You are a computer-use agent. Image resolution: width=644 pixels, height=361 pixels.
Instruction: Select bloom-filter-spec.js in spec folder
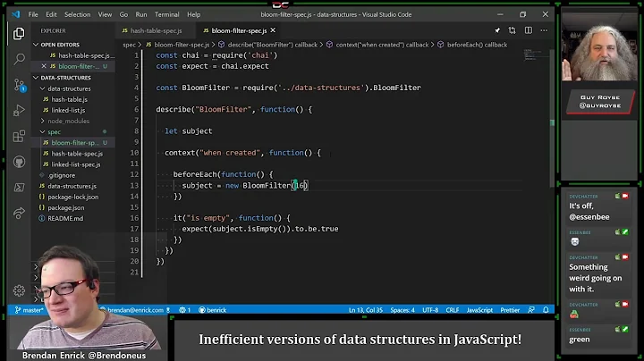coord(73,143)
